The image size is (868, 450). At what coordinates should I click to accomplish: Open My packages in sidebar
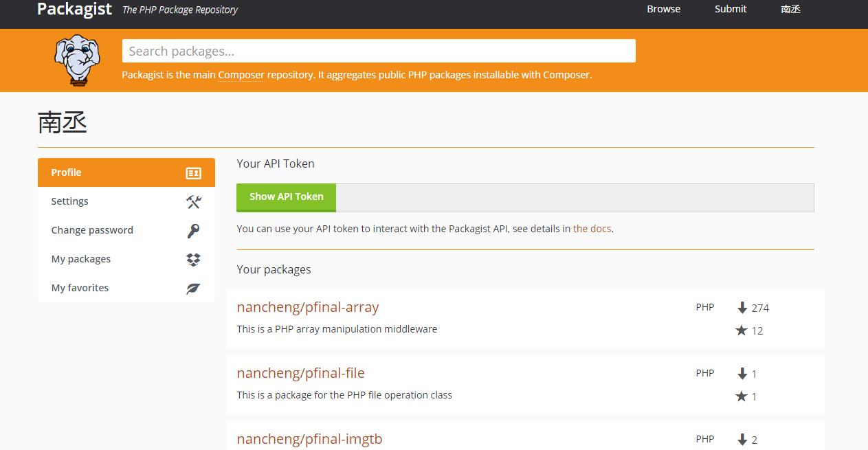(126, 259)
